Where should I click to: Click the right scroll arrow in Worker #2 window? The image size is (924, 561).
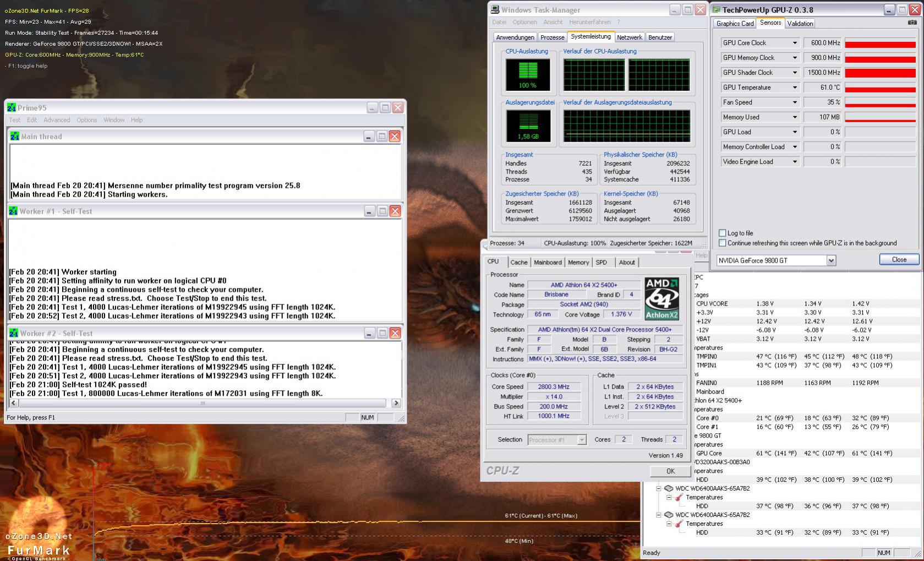point(396,403)
